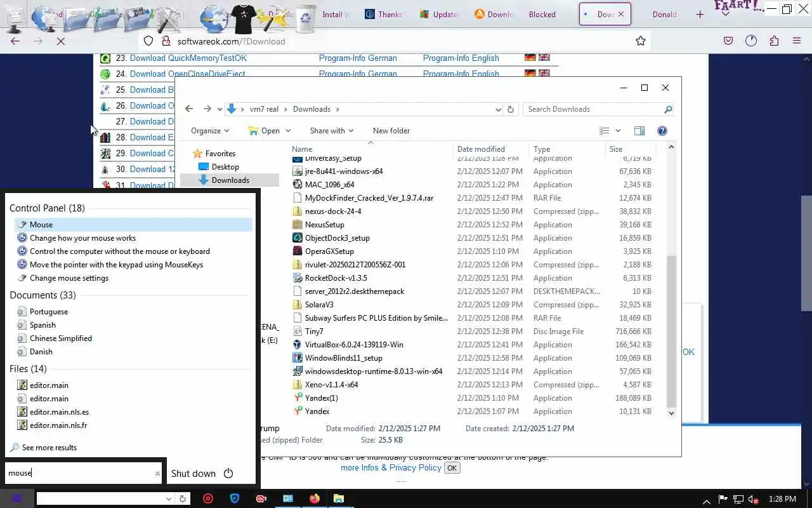Click the search magnifier in Search Downloads

(668, 109)
